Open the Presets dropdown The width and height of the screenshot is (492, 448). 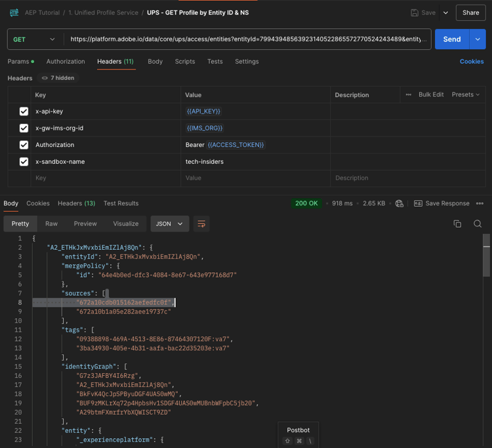[x=466, y=94]
